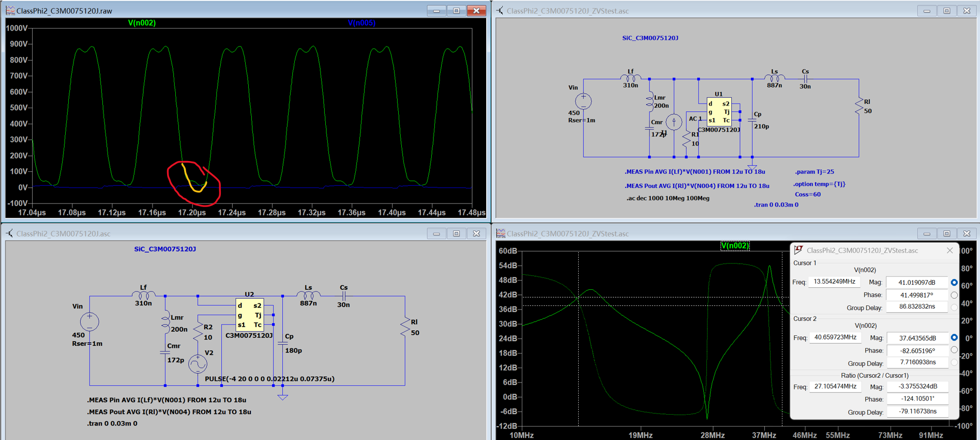Select Lmr inductor symbol in ClassPhi2_C3M0075120J.asc

point(165,321)
